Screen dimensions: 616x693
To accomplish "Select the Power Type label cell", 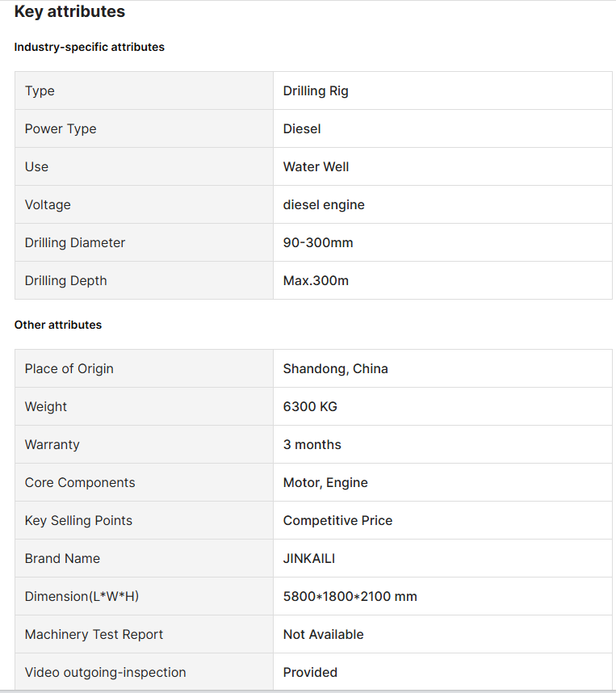I will point(144,128).
